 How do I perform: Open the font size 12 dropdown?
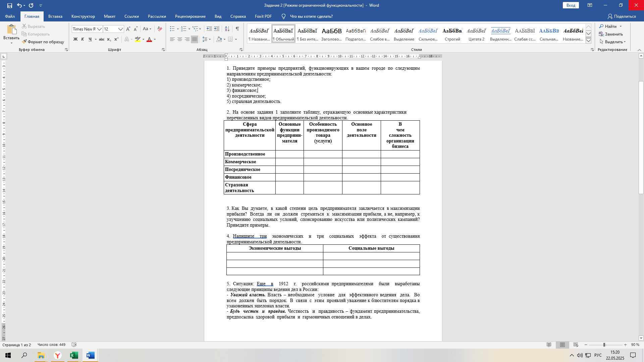[120, 29]
